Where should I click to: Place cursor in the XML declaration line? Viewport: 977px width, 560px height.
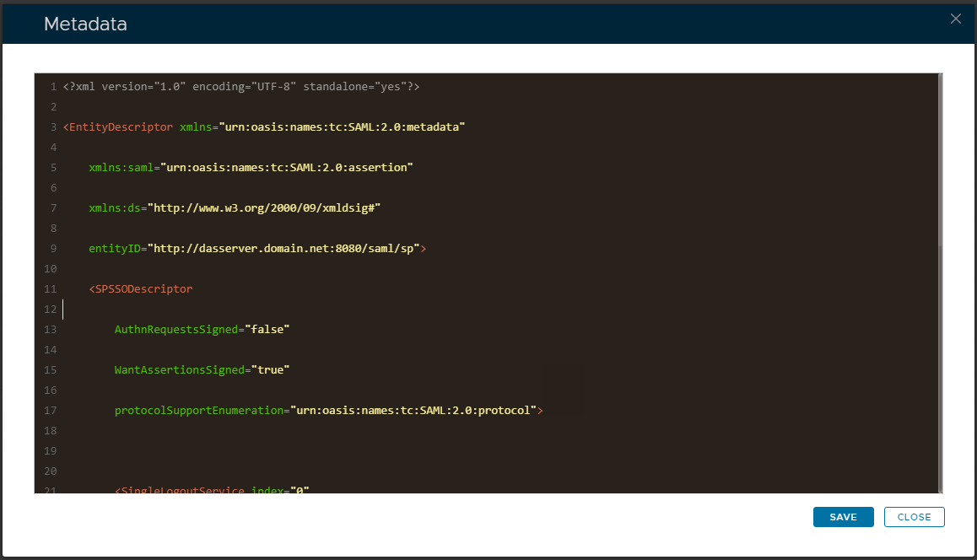(240, 87)
